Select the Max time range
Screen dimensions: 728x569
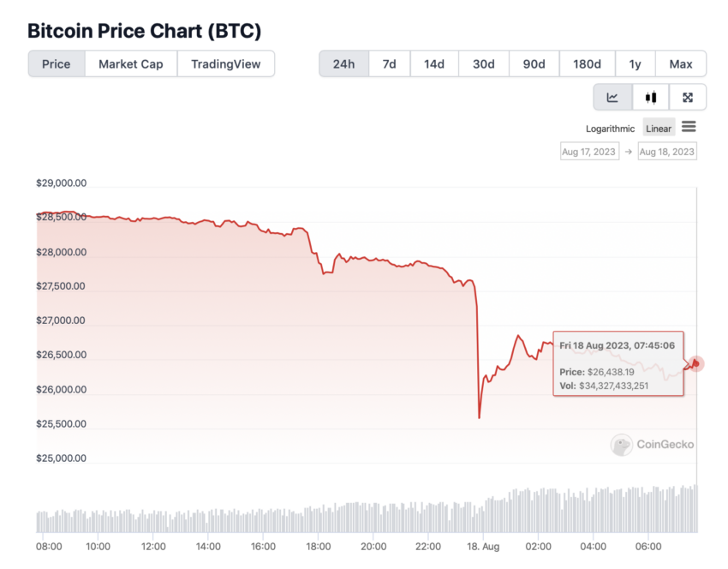[x=681, y=63]
